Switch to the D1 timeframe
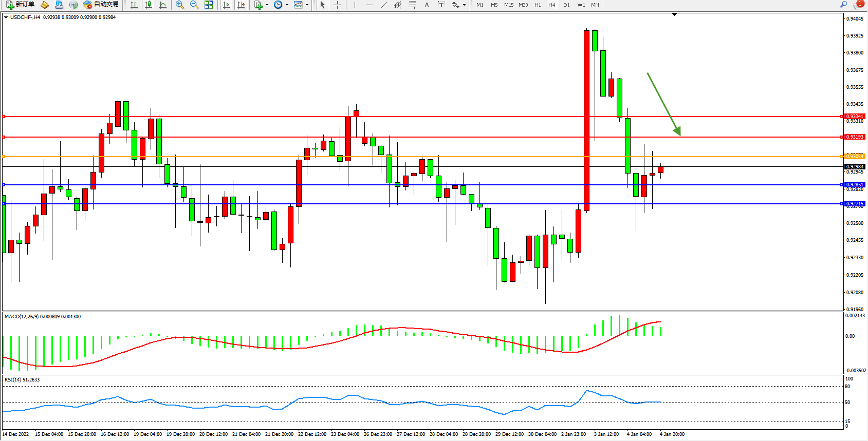This screenshot has width=868, height=441. [x=566, y=5]
